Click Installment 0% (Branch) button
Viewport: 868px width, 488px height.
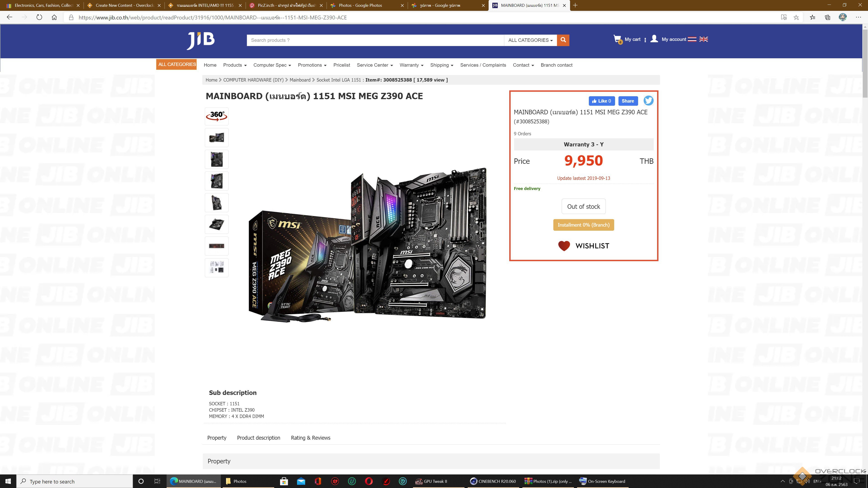(x=583, y=225)
